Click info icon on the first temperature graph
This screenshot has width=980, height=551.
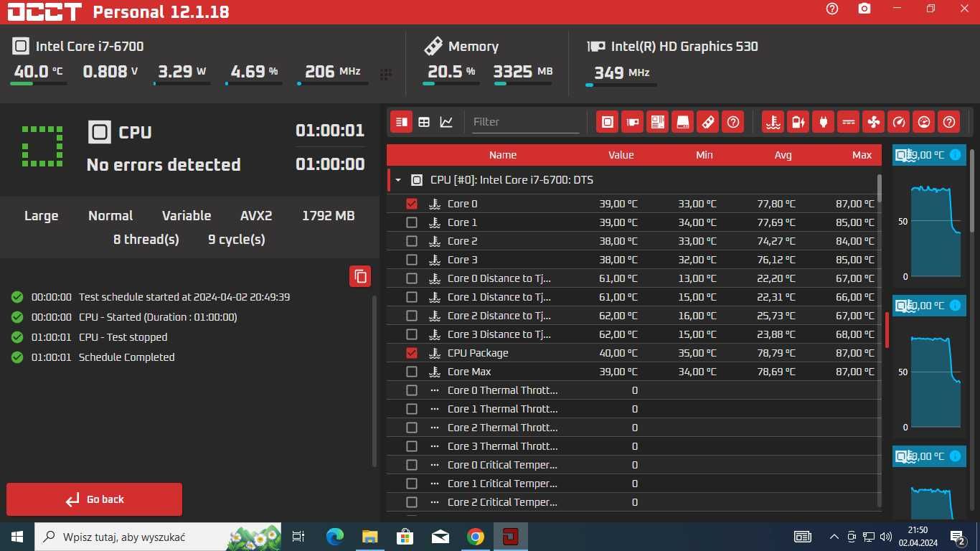tap(955, 155)
